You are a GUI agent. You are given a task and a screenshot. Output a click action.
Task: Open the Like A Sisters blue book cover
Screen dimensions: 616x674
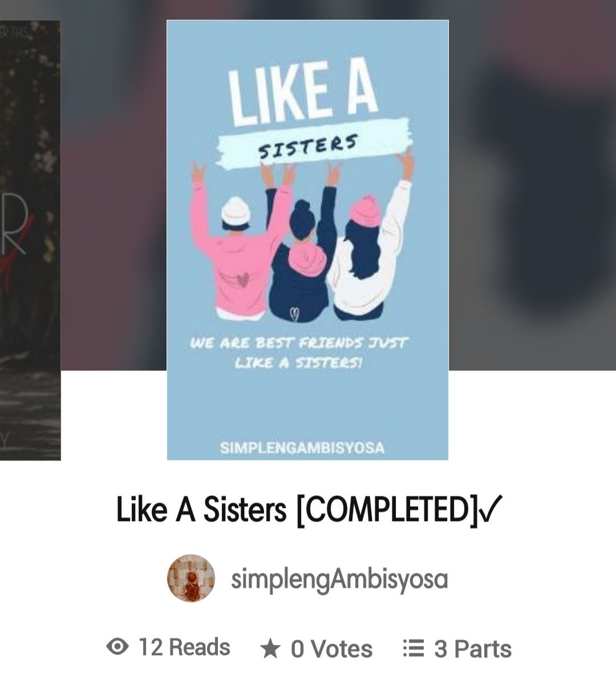coord(307,240)
